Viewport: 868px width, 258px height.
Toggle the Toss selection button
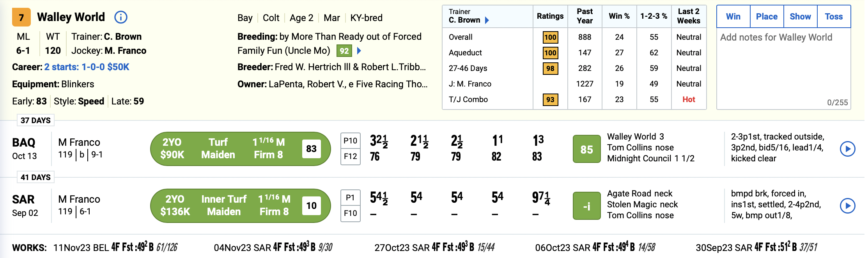point(834,17)
